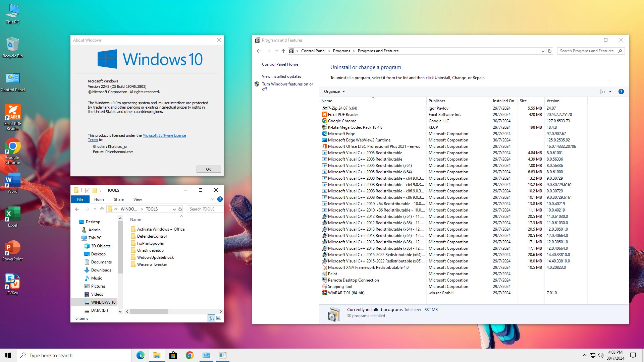Switch to large thumbnails view in TOOLS
This screenshot has width=644, height=362.
(219, 318)
